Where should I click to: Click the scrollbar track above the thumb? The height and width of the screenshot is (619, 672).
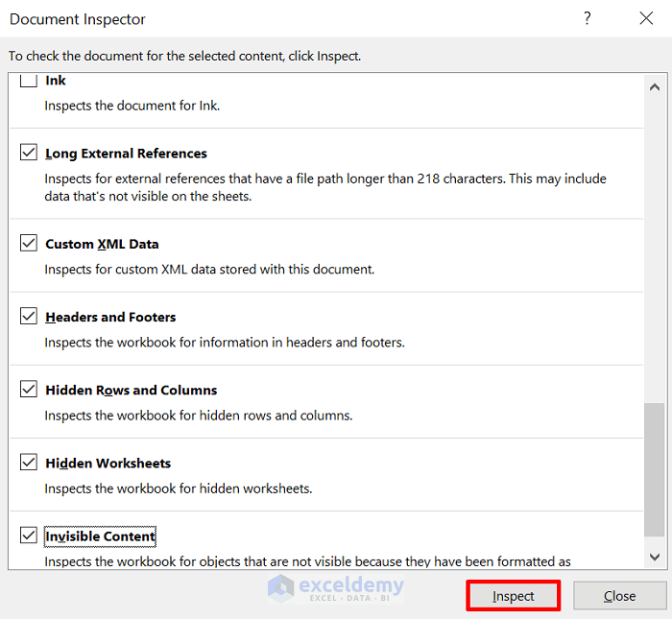click(x=654, y=240)
